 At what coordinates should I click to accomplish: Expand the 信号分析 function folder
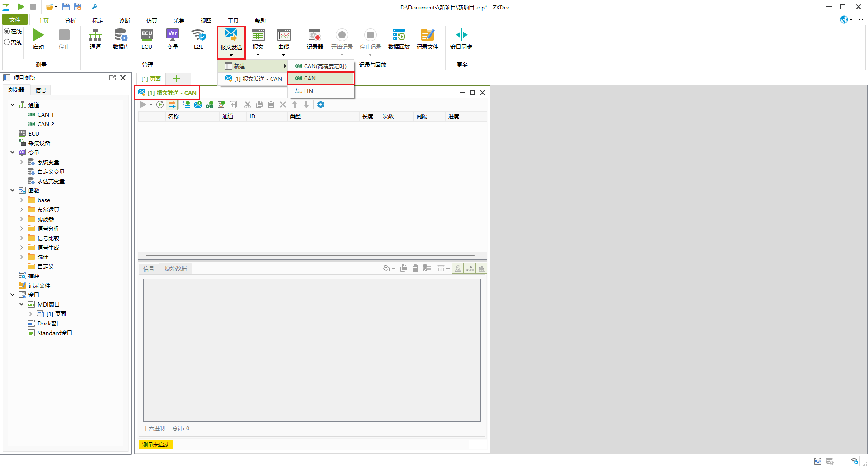click(21, 228)
